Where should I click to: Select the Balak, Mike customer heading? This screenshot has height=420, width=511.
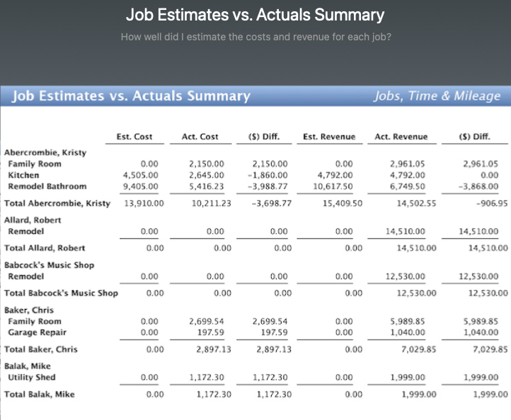tap(28, 366)
